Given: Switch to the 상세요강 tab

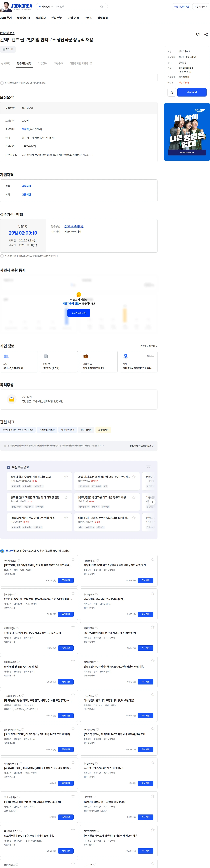Looking at the screenshot, I should (6, 63).
